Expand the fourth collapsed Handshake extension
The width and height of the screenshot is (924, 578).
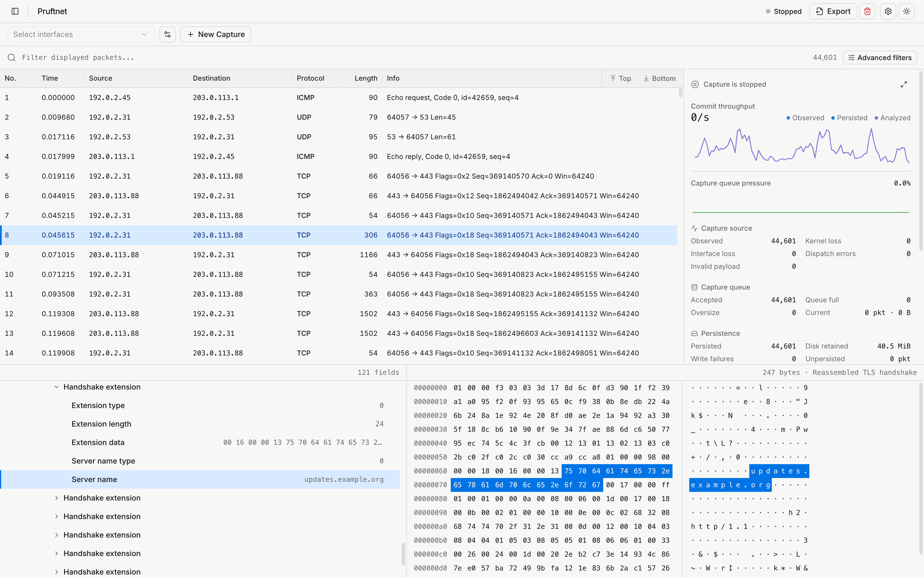click(x=57, y=553)
